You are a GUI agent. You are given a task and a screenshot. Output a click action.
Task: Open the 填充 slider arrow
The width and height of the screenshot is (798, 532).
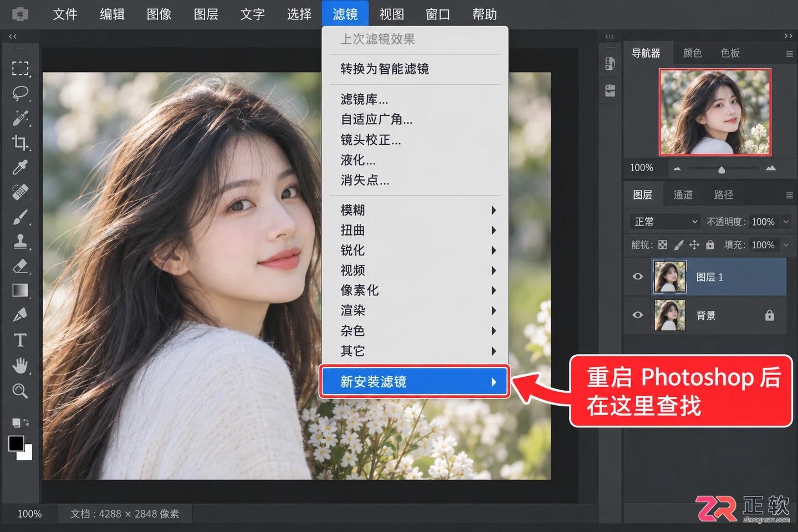tap(786, 245)
